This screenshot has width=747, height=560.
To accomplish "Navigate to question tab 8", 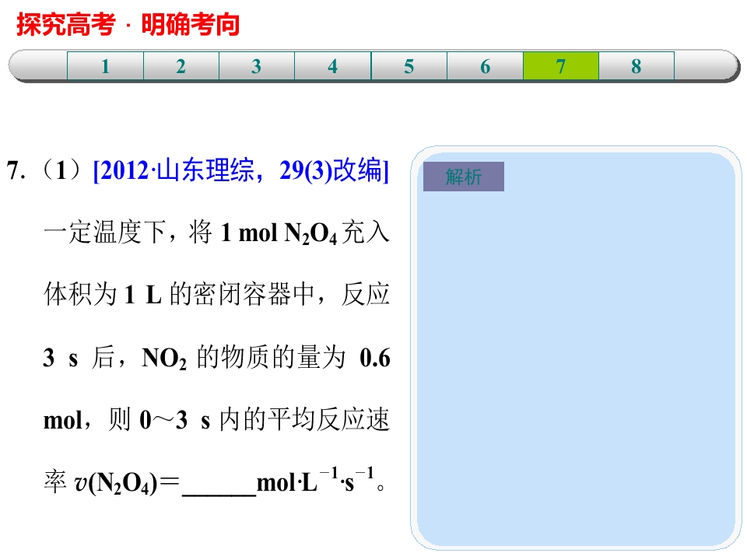I will coord(637,65).
